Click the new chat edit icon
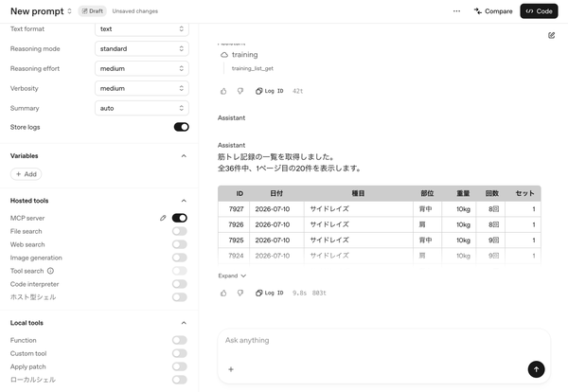This screenshot has height=392, width=568. (x=551, y=35)
